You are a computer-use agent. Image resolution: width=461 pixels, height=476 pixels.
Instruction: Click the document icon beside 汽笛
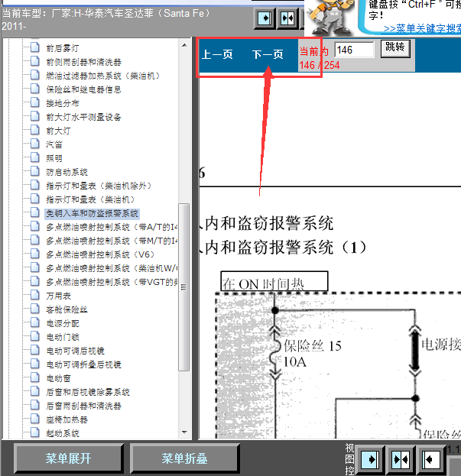tap(35, 144)
